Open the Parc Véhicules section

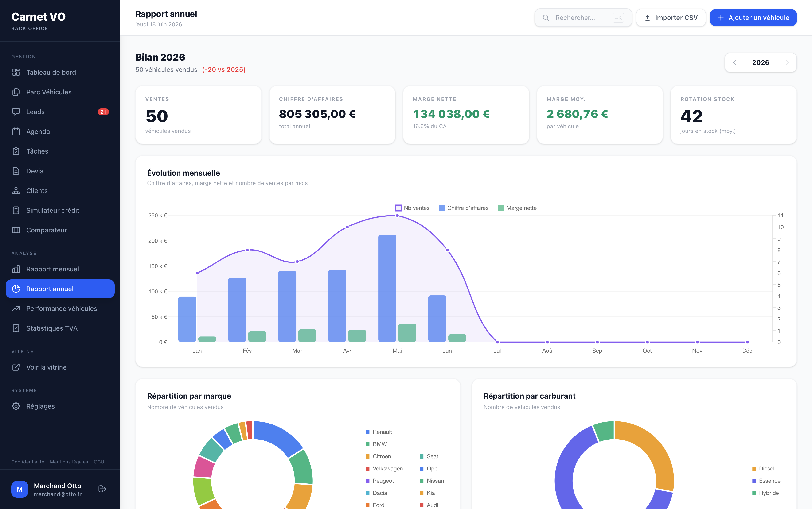coord(60,92)
